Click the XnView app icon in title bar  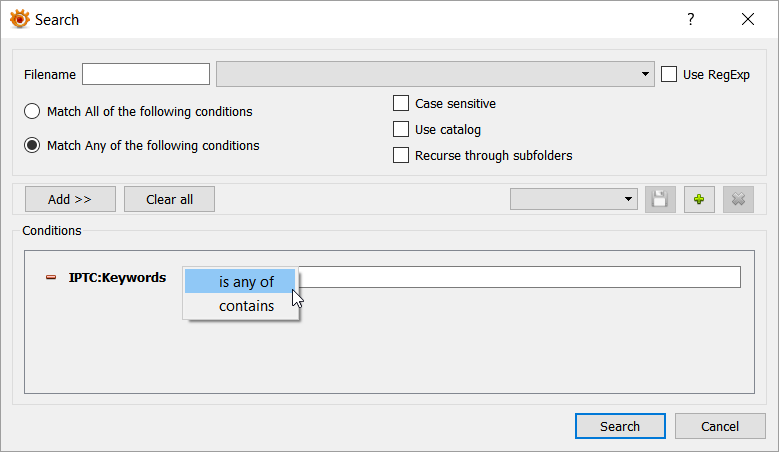(x=19, y=19)
